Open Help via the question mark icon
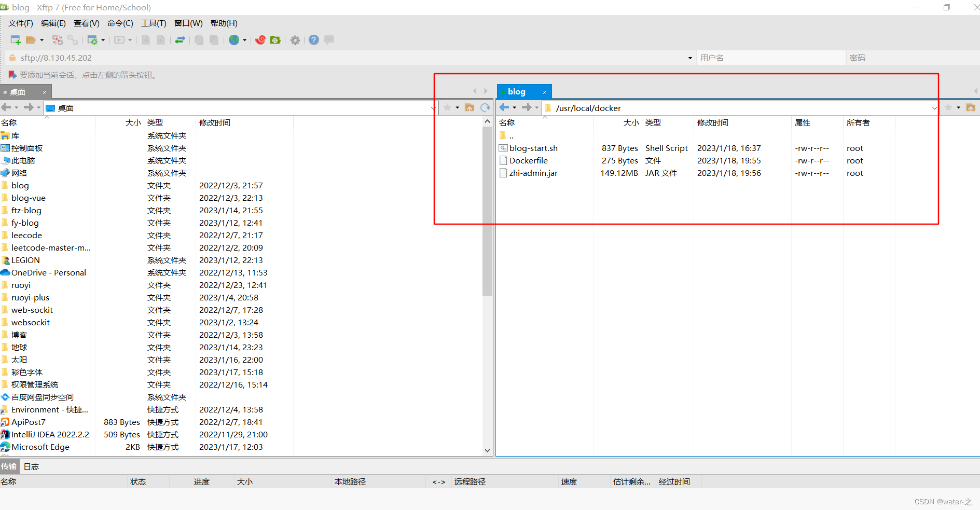The height and width of the screenshot is (510, 980). pyautogui.click(x=314, y=40)
